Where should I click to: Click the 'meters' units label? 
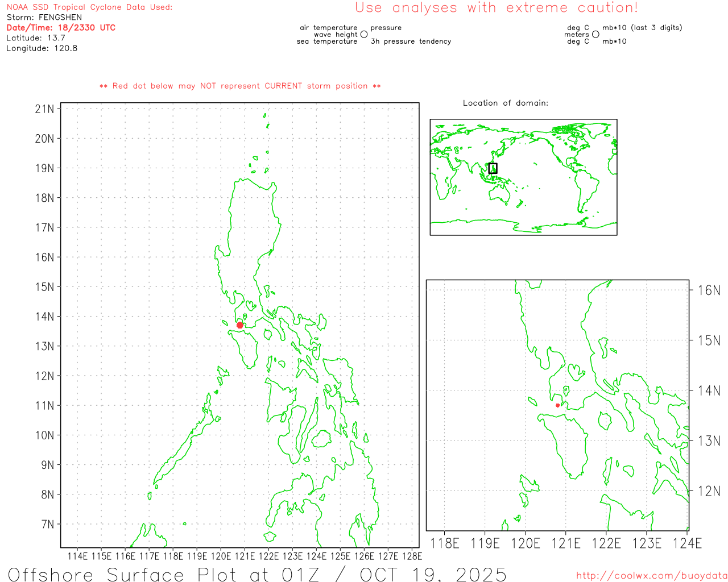[577, 34]
